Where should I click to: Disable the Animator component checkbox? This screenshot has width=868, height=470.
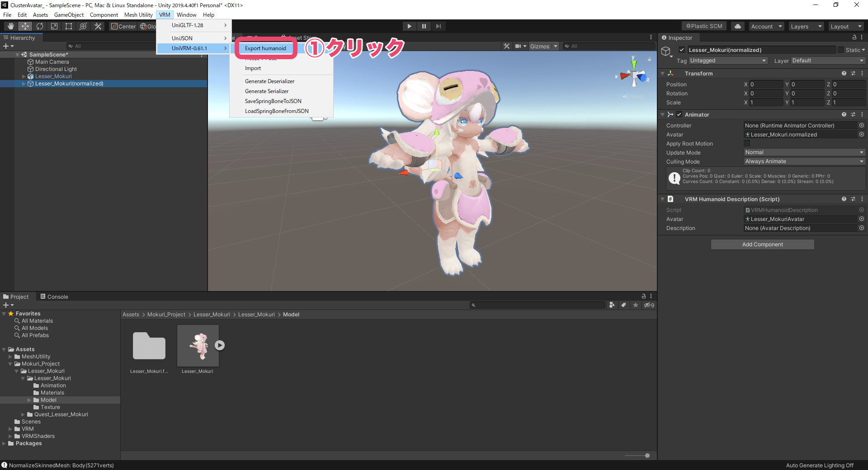pyautogui.click(x=679, y=114)
